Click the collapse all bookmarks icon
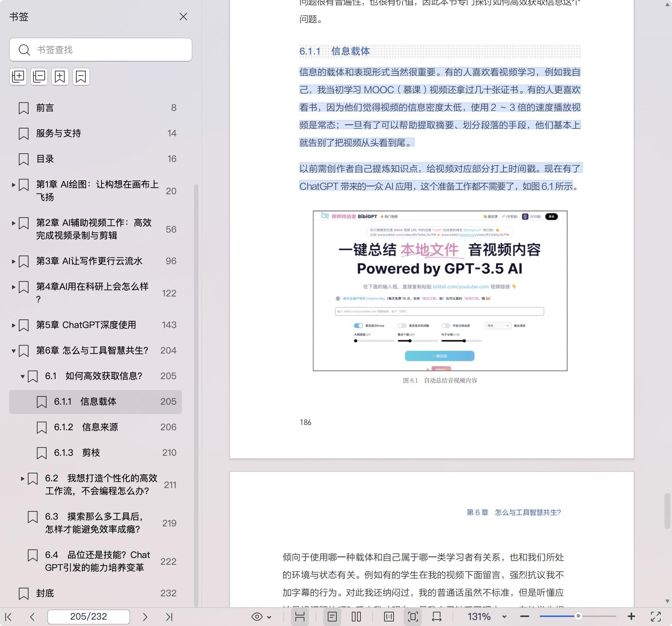This screenshot has height=626, width=672. point(39,77)
